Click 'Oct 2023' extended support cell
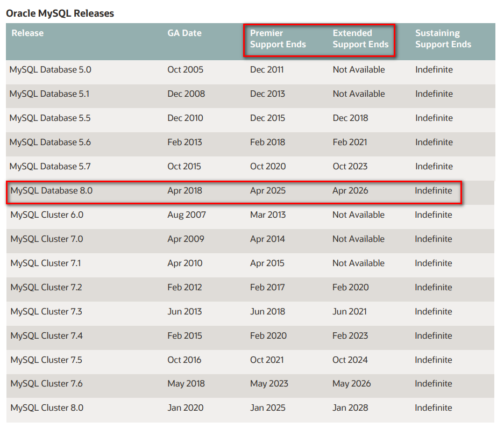The width and height of the screenshot is (504, 429). coord(350,167)
